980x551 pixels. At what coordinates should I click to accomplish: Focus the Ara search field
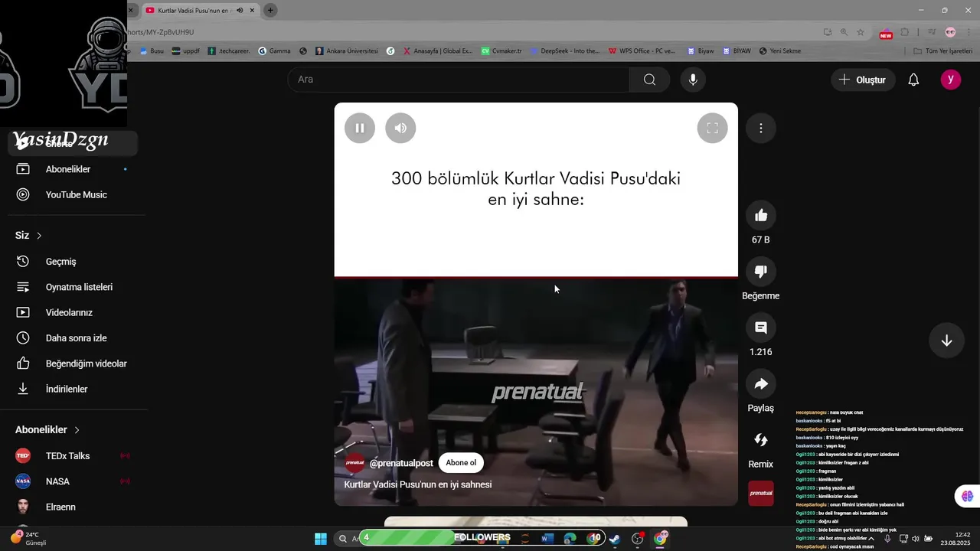(x=459, y=80)
